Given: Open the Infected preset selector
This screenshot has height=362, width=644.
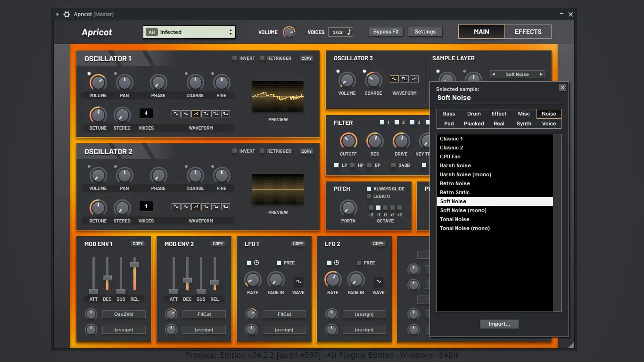Looking at the screenshot, I should click(189, 32).
